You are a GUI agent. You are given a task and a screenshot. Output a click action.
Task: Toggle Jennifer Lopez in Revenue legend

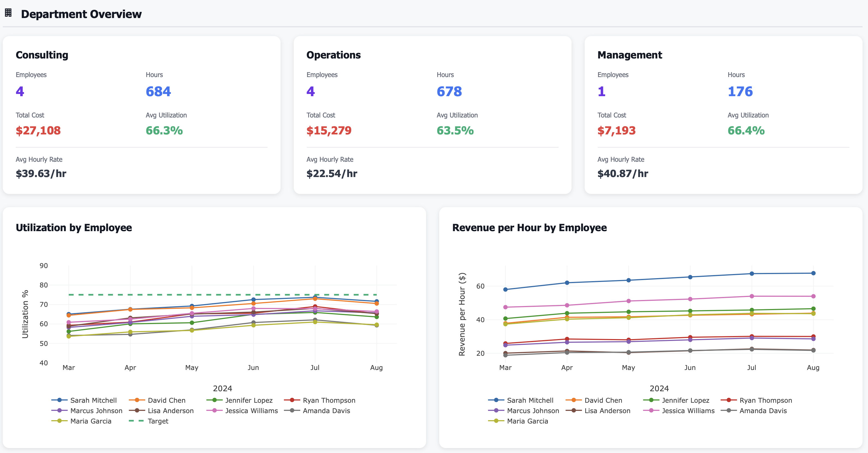pyautogui.click(x=685, y=400)
